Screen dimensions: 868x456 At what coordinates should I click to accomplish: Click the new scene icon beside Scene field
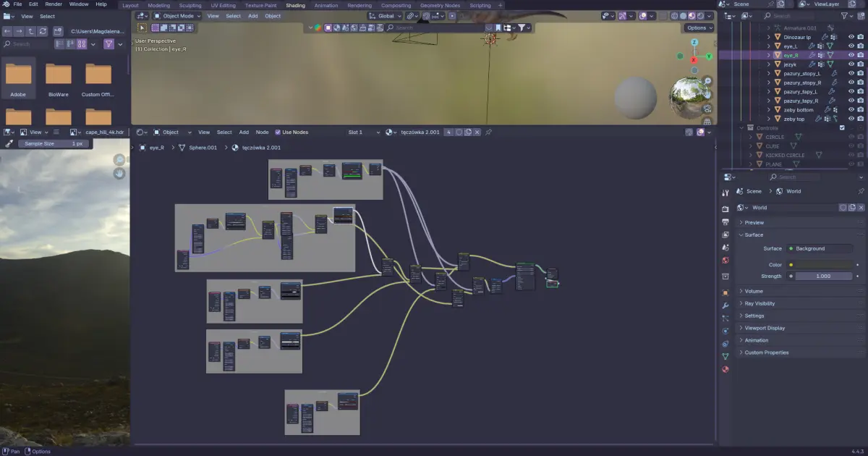(780, 4)
